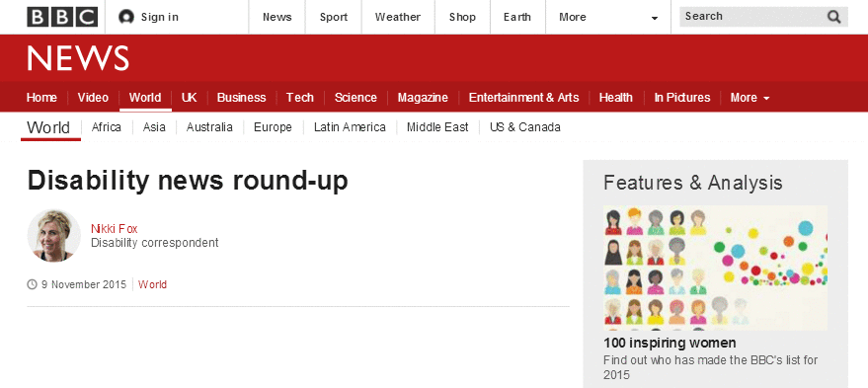Open Nikki Fox author link

click(114, 229)
